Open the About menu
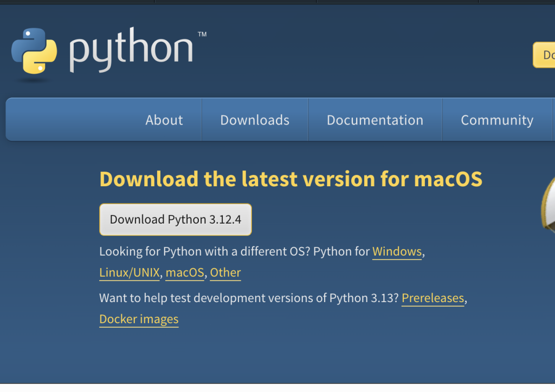Screen dimensions: 555x392 [164, 120]
